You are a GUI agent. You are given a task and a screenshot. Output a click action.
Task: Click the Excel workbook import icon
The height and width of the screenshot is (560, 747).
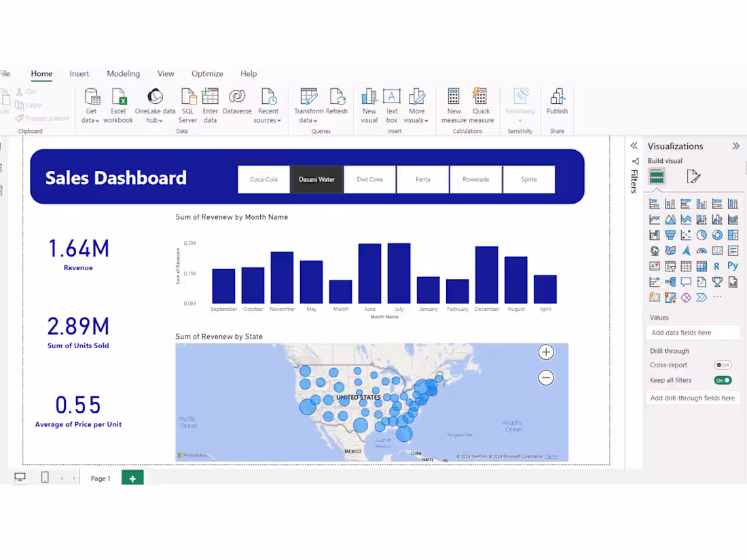tap(118, 100)
